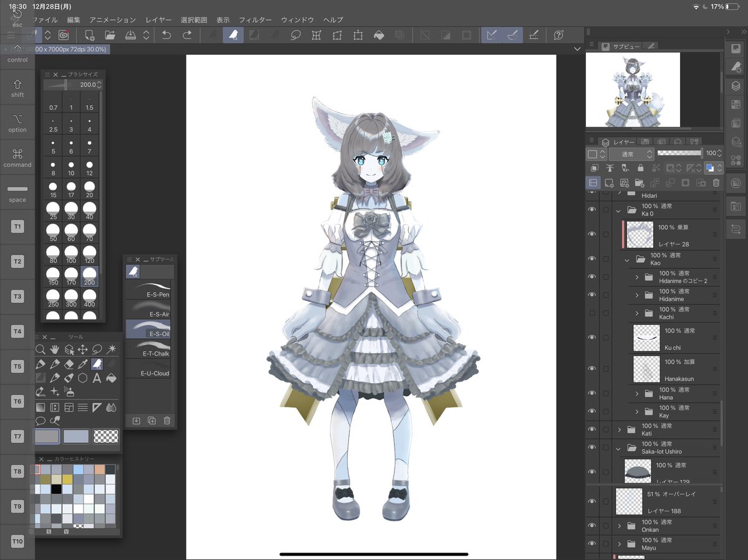
Task: Open the 選択範囲 menu
Action: coord(194,20)
